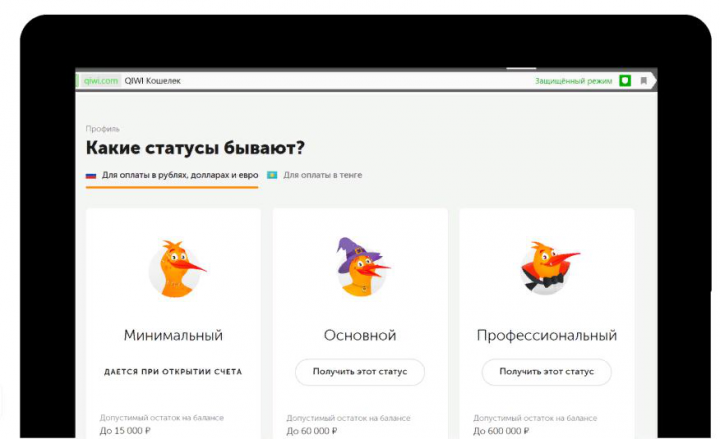Click heading Какие статусы бывают?

click(x=195, y=148)
